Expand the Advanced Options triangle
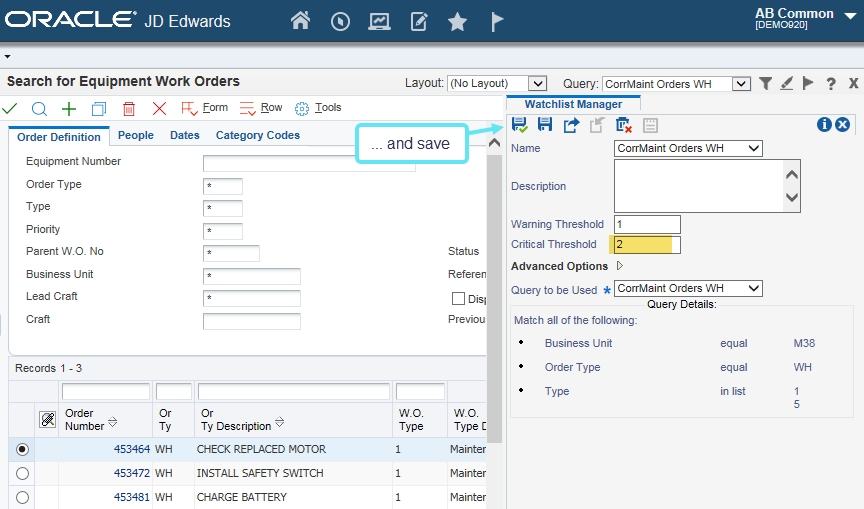This screenshot has height=509, width=864. (620, 266)
